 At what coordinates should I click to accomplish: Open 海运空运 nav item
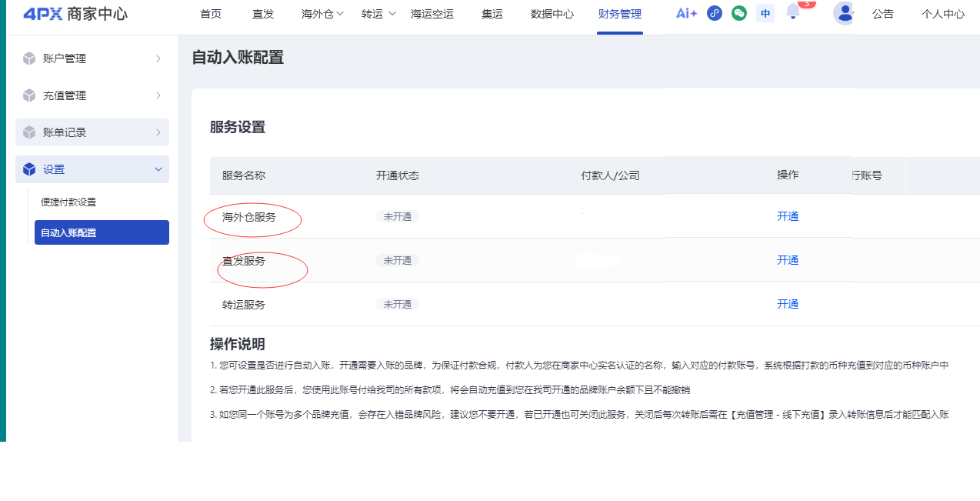pos(432,14)
